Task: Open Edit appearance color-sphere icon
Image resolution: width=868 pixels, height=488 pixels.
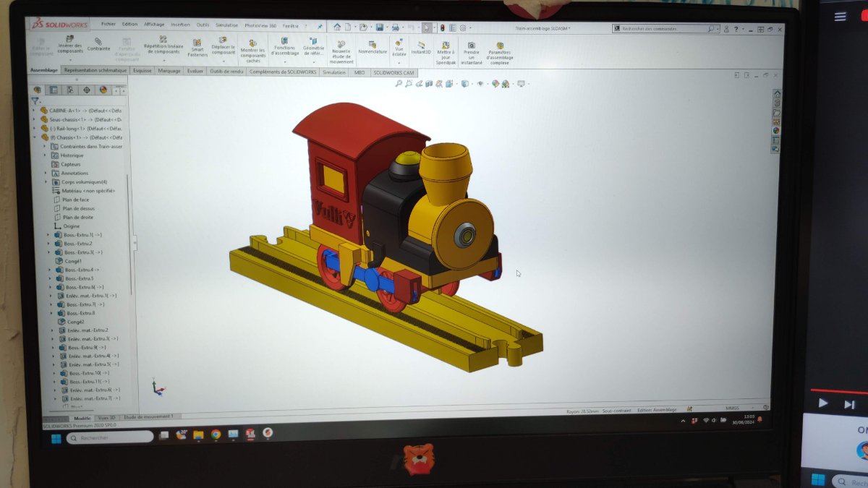Action: [x=495, y=84]
